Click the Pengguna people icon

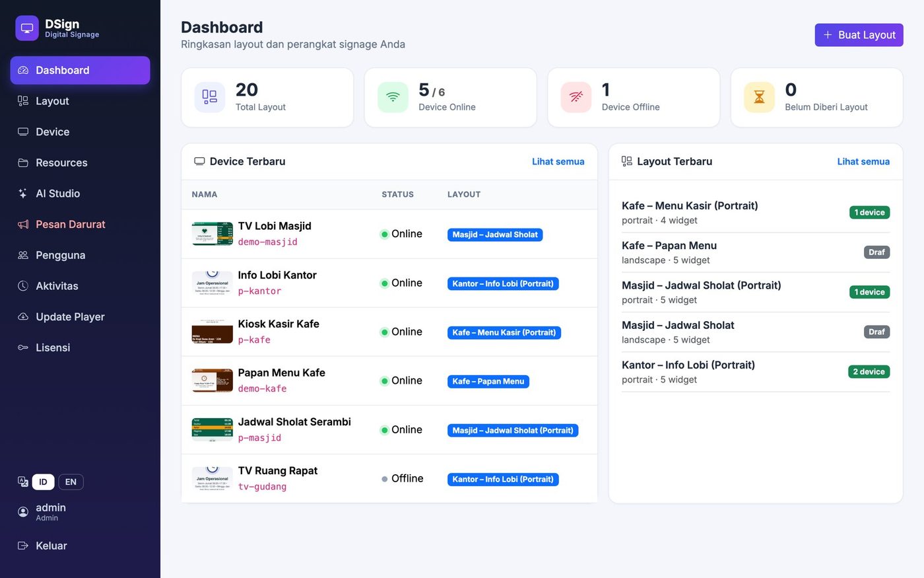pos(23,255)
